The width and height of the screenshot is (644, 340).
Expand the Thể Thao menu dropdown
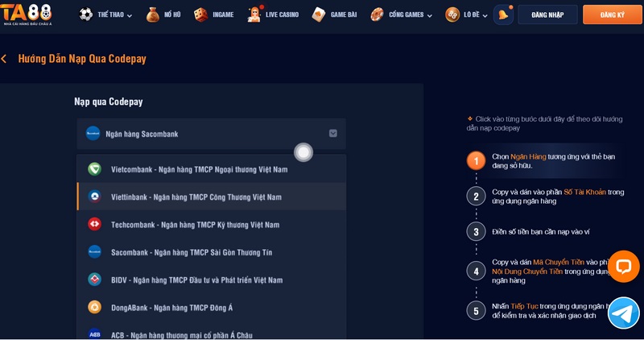pyautogui.click(x=106, y=15)
